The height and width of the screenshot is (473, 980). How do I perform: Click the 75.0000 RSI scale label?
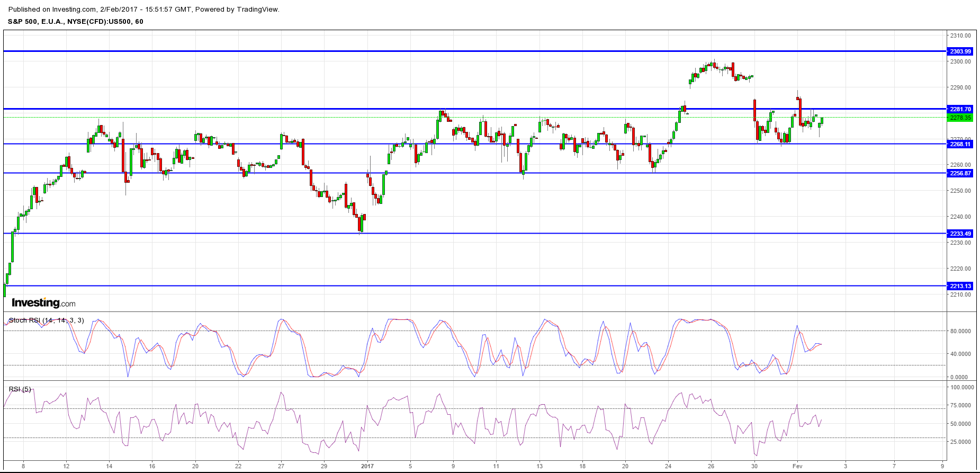pyautogui.click(x=960, y=405)
